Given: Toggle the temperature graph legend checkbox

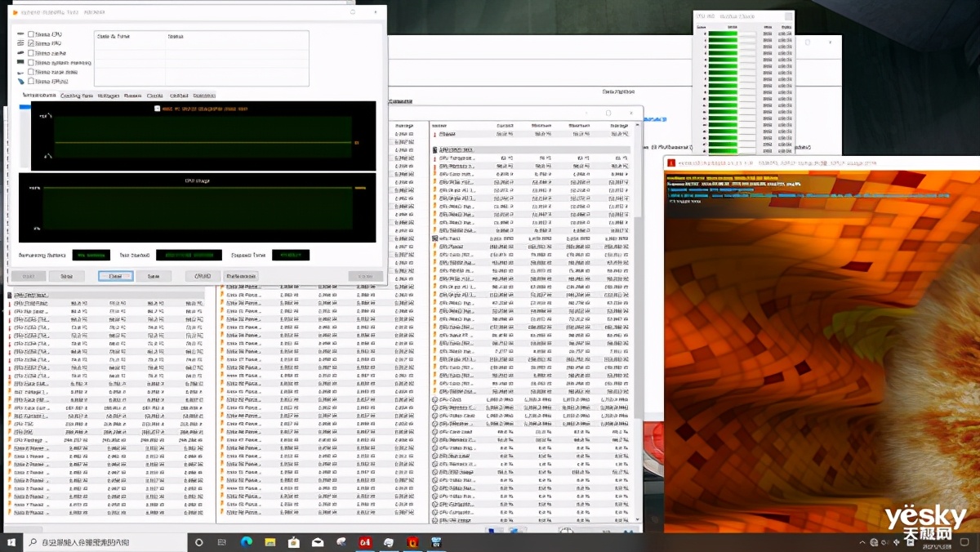Looking at the screenshot, I should tap(158, 109).
